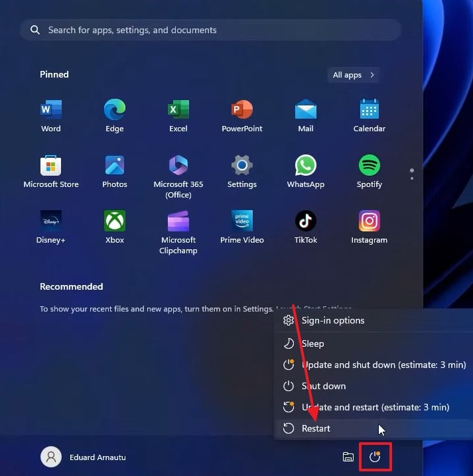The height and width of the screenshot is (476, 473).
Task: Open the Calendar app
Action: 369,115
